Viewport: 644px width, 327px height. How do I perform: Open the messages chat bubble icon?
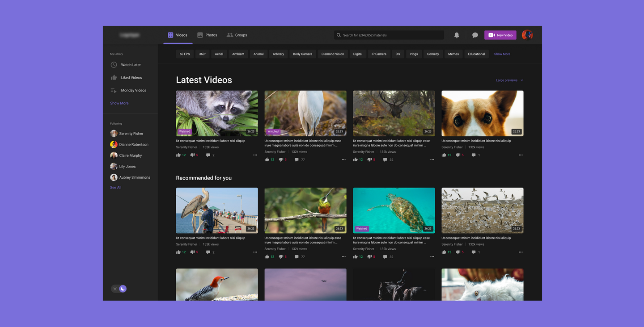coord(475,35)
